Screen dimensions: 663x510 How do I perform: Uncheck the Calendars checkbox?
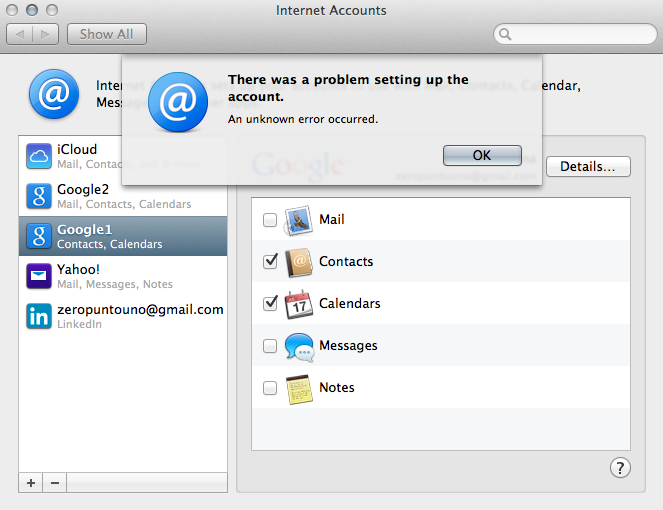(270, 303)
